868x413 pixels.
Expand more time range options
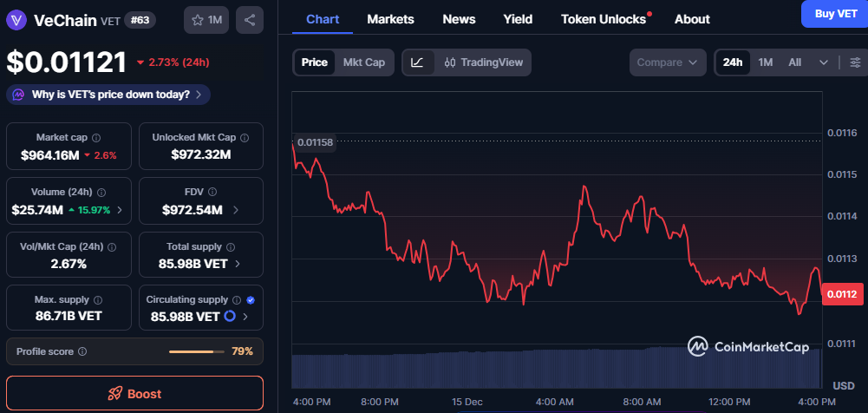[823, 62]
